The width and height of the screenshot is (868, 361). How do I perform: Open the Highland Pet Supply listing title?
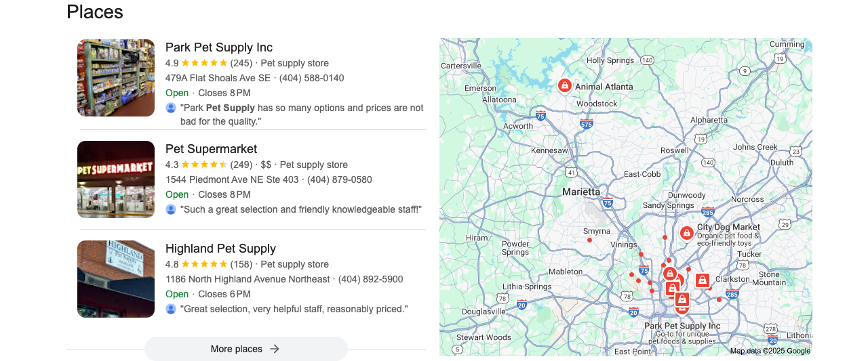tap(220, 249)
